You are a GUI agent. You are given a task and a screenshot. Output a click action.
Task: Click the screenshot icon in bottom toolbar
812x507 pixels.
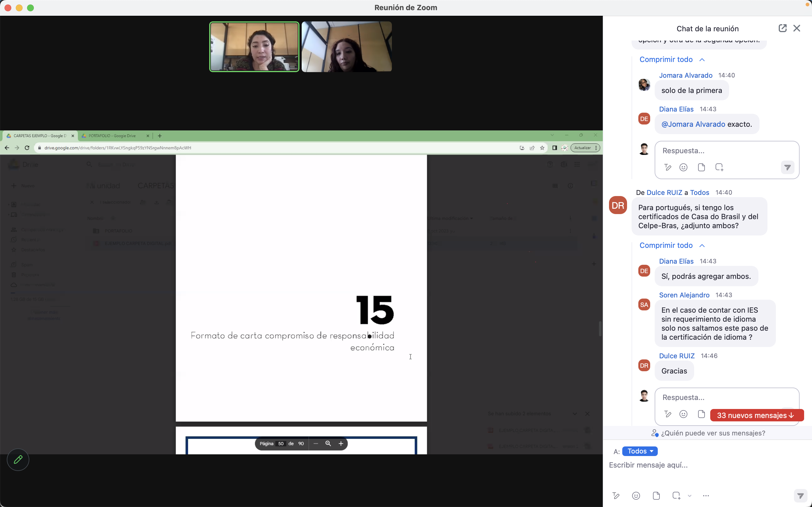[676, 496]
